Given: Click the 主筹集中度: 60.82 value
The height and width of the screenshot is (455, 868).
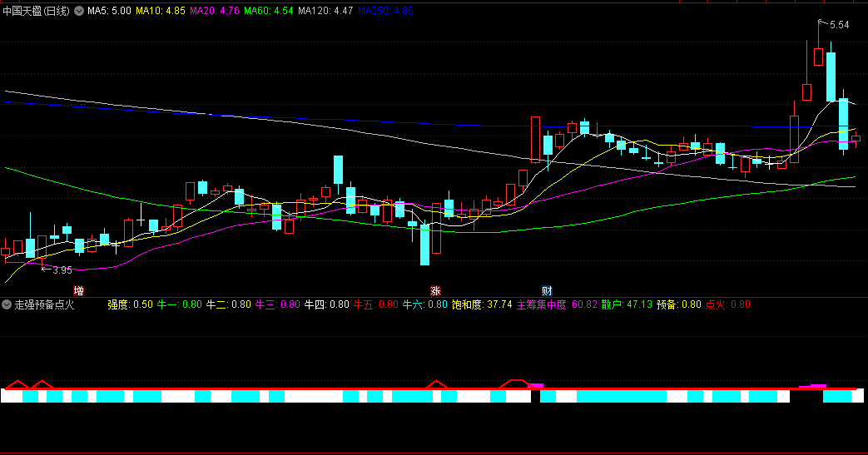Looking at the screenshot, I should click(557, 304).
